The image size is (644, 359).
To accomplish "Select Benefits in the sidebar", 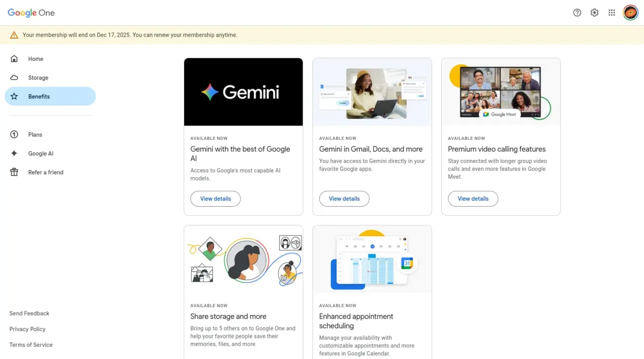I will [50, 97].
